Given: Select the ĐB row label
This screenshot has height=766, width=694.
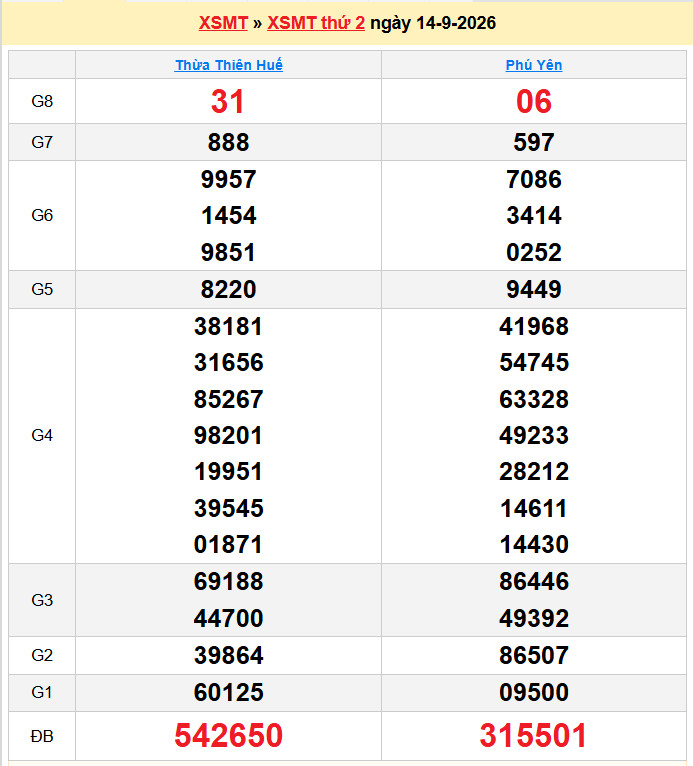Looking at the screenshot, I should point(42,736).
